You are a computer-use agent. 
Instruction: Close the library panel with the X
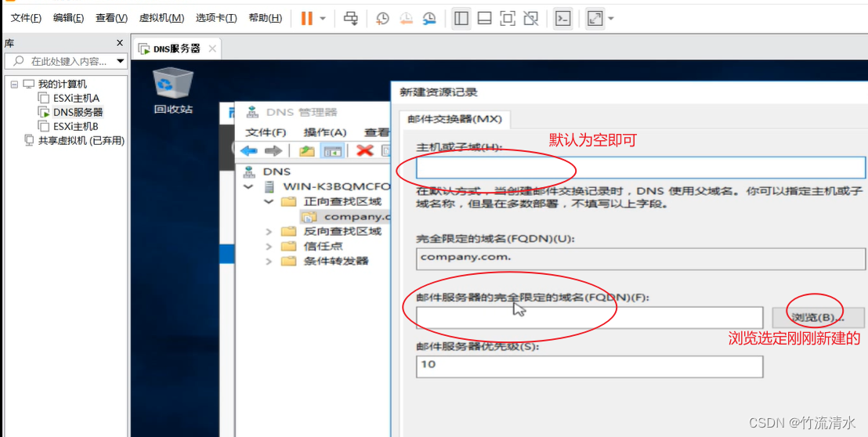coord(120,42)
